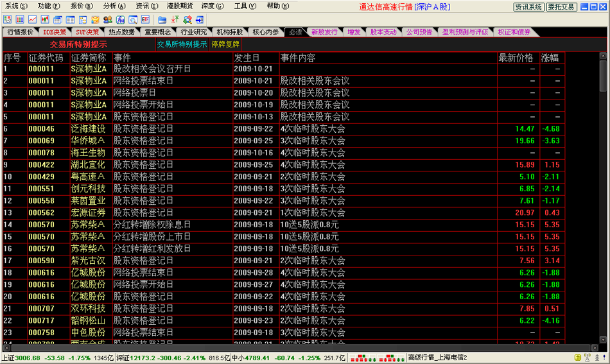
Task: Click the red-green up-down arrows toolbar icon
Action: [175, 19]
